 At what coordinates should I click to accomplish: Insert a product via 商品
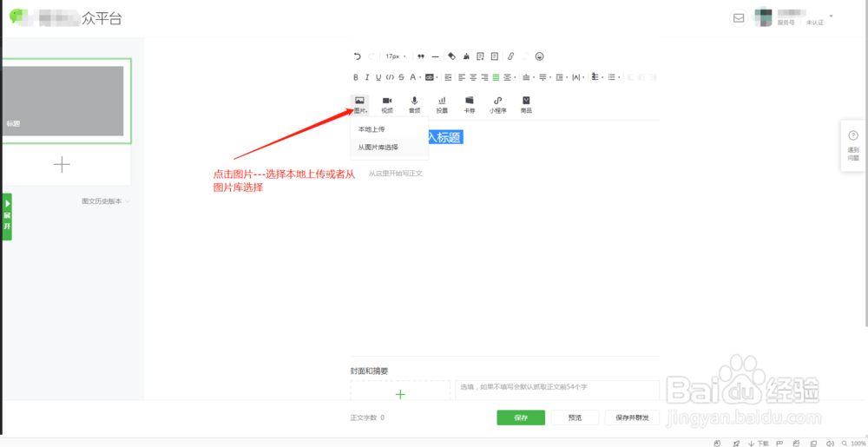click(526, 104)
